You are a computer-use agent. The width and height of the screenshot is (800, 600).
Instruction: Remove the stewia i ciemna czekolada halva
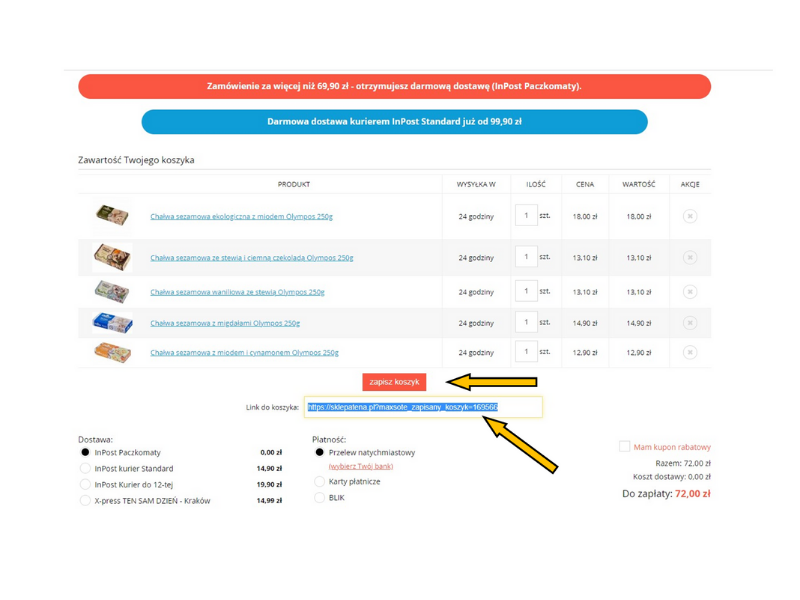point(689,257)
